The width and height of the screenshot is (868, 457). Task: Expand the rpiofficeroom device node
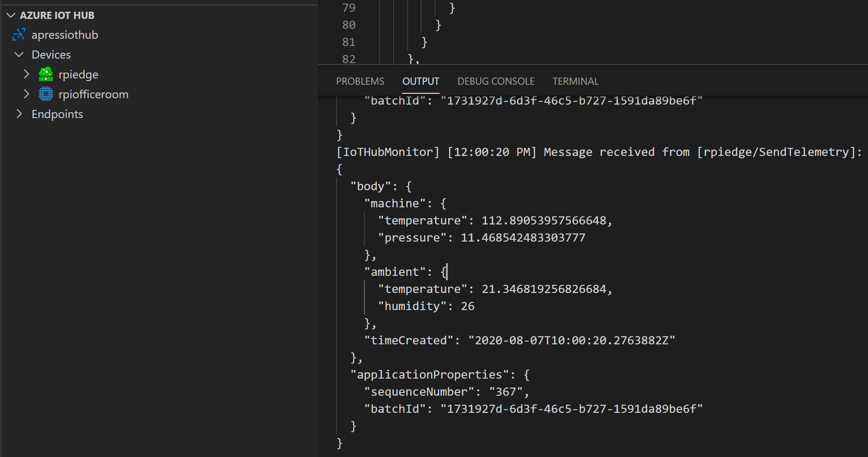[26, 94]
